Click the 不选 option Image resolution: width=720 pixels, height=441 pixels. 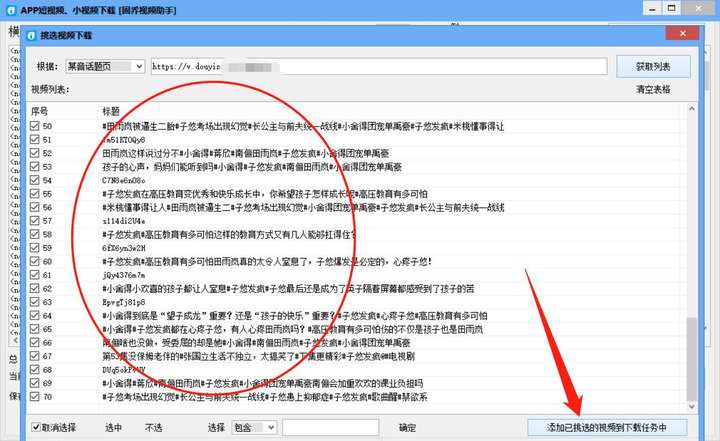click(153, 428)
